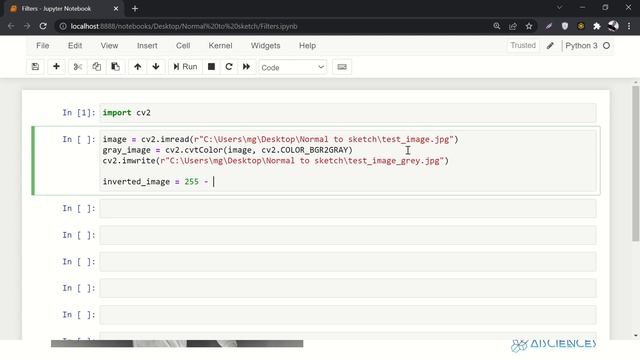Click the page vertical scrollbar thumb
This screenshot has width=640, height=360.
tap(636, 163)
